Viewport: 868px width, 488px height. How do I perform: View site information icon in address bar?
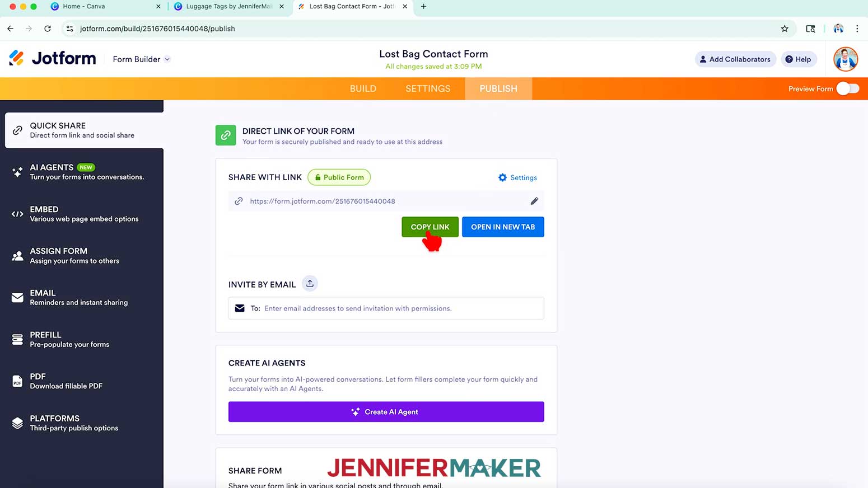pyautogui.click(x=69, y=29)
